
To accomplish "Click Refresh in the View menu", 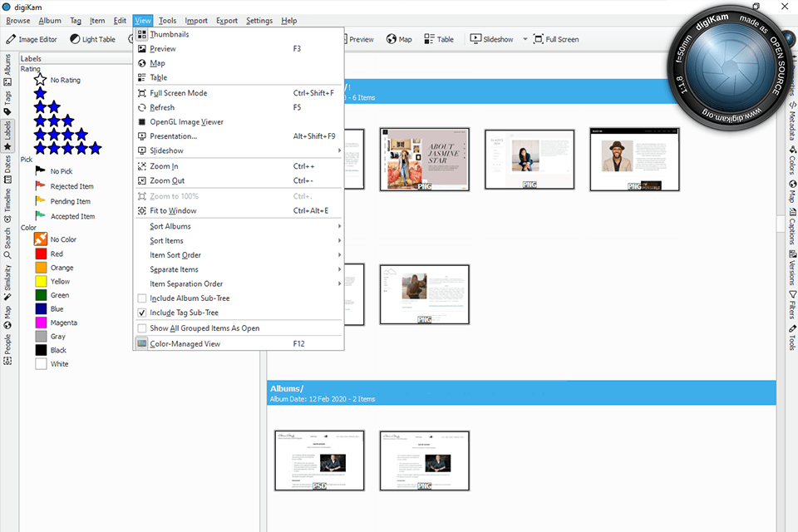I will tap(239, 107).
